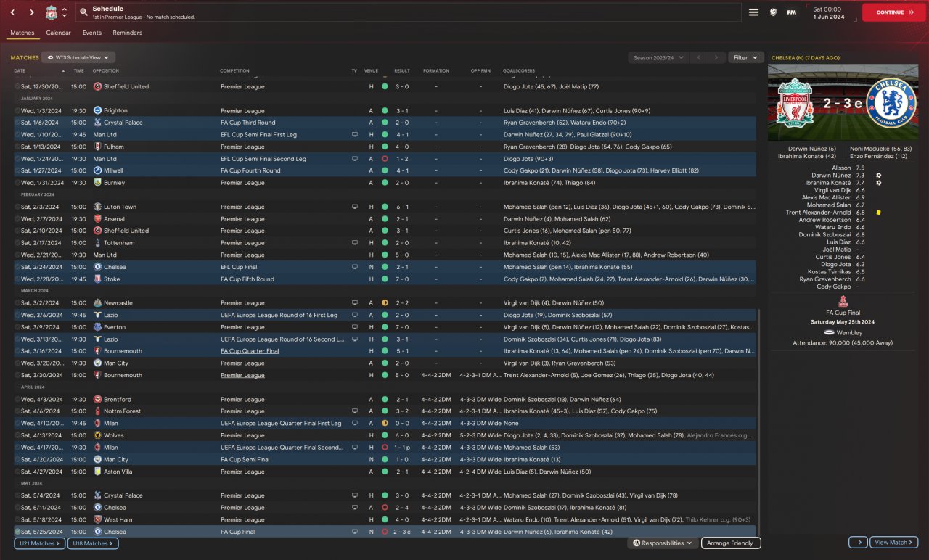Click the TV icon on the Newcastle row

pyautogui.click(x=354, y=303)
